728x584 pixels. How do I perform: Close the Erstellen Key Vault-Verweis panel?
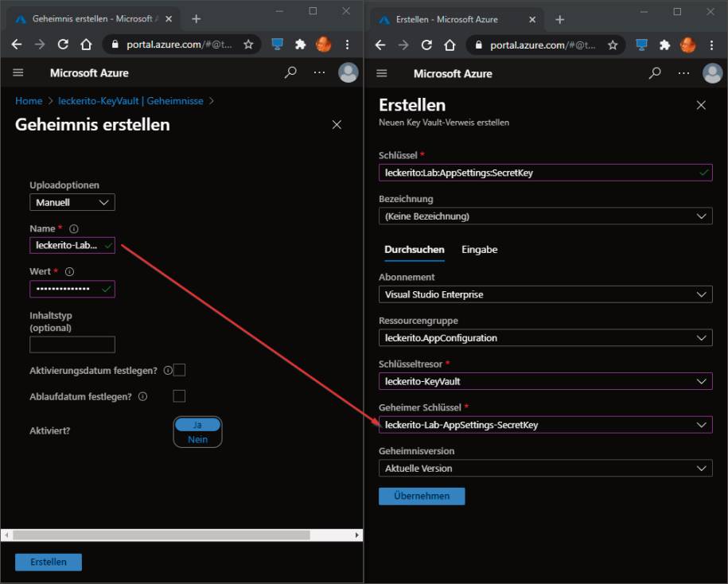coord(701,105)
